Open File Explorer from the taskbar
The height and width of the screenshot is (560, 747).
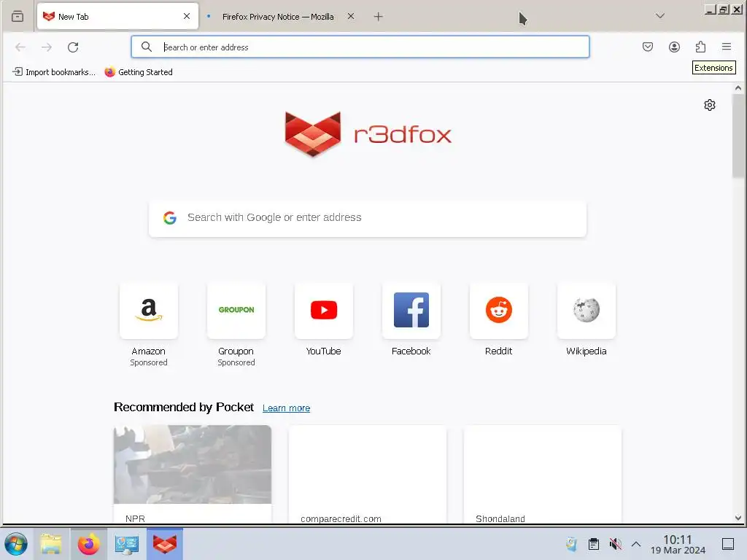(51, 544)
